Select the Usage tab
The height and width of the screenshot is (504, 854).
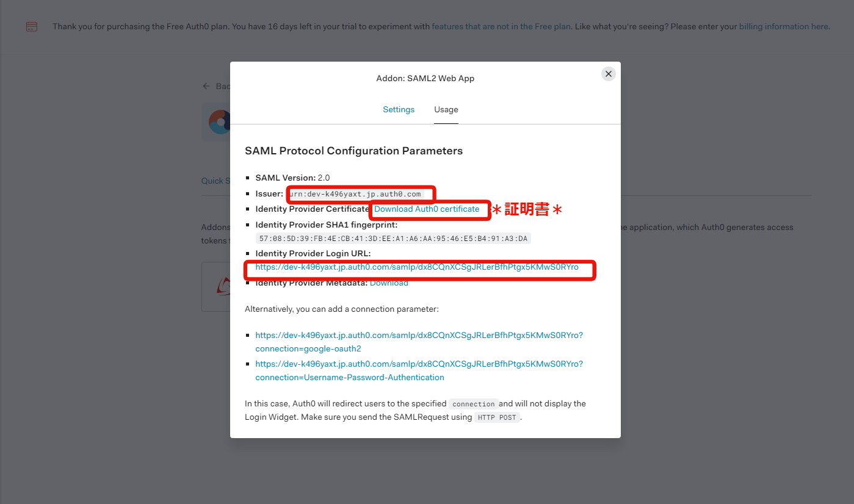(446, 110)
